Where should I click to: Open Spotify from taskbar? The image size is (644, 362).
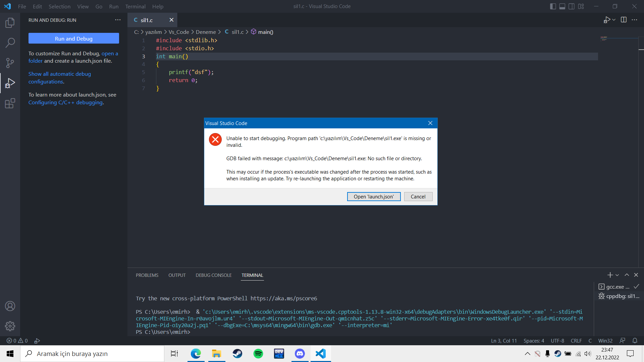coord(258,354)
